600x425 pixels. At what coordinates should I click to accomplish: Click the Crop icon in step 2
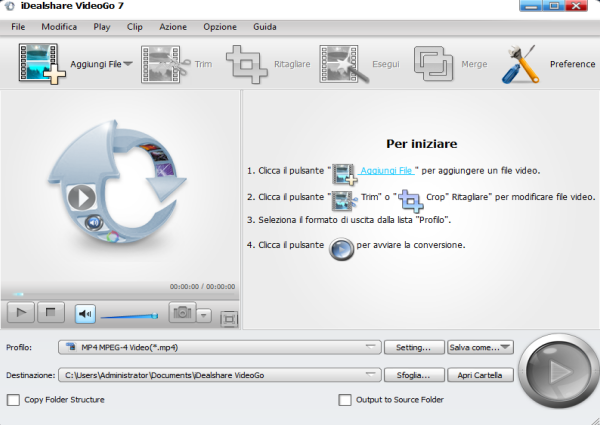(x=411, y=200)
